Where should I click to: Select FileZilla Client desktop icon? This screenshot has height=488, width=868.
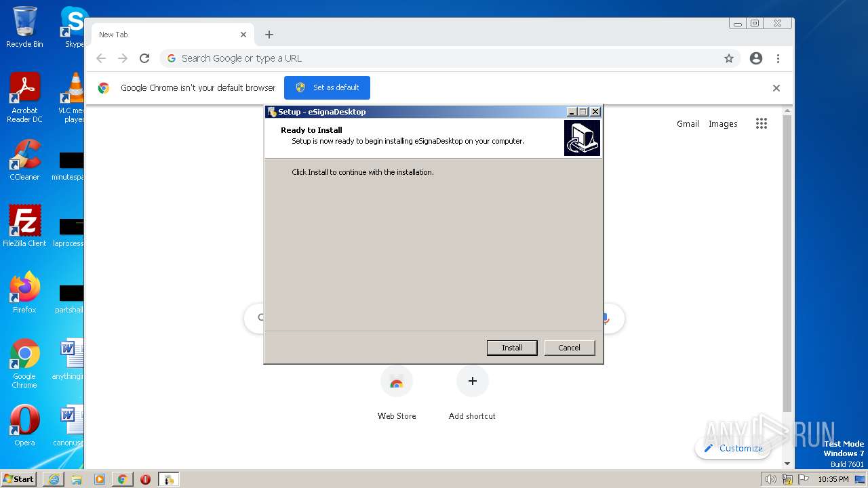(24, 226)
